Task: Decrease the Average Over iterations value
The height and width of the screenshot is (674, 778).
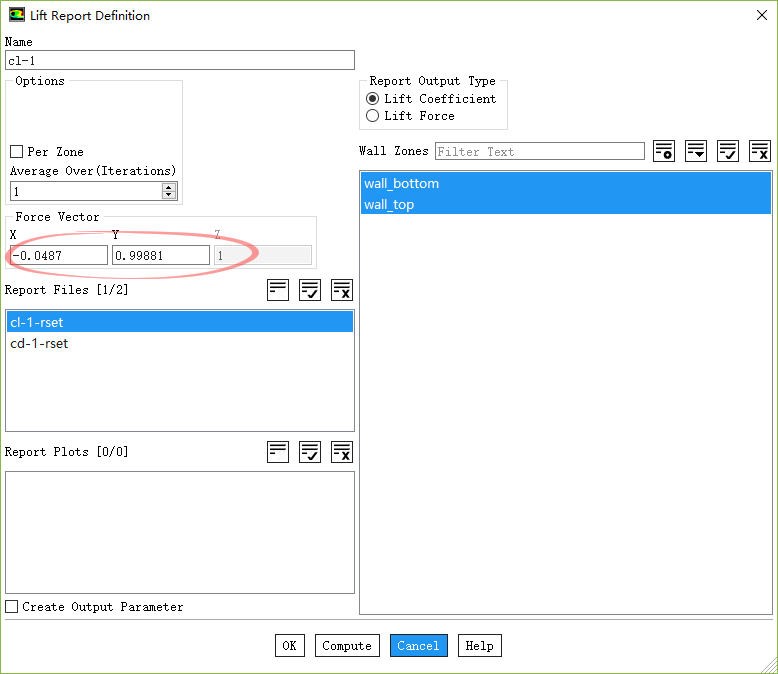Action: click(169, 195)
